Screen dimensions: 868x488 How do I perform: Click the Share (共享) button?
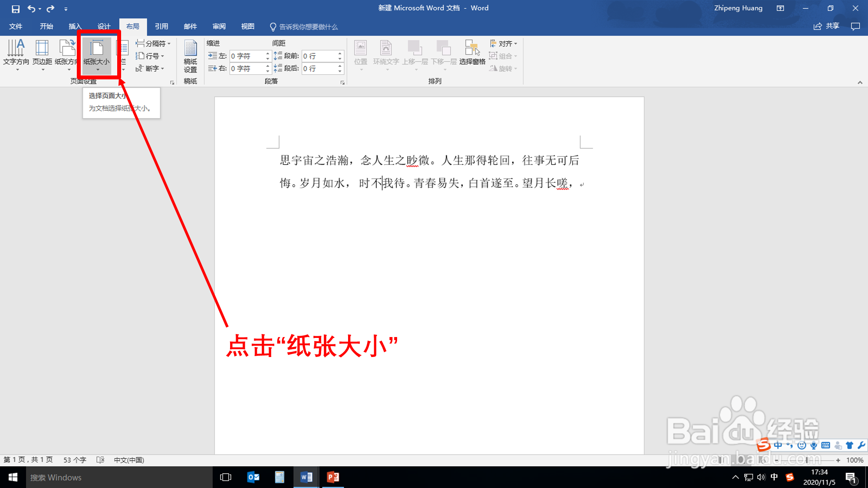[826, 26]
